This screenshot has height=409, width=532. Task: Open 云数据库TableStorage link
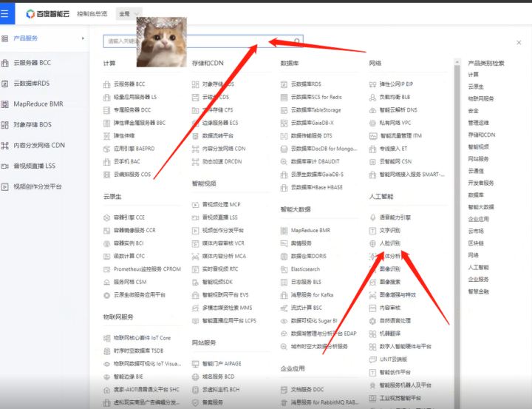click(x=316, y=110)
